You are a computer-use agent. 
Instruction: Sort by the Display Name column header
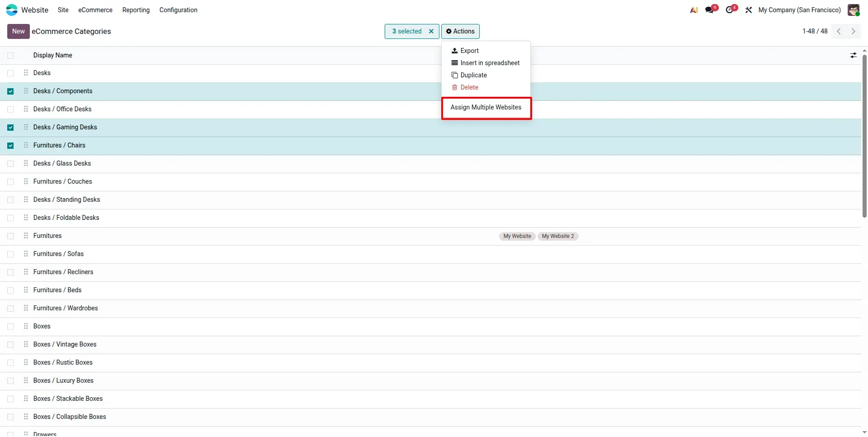pos(52,55)
